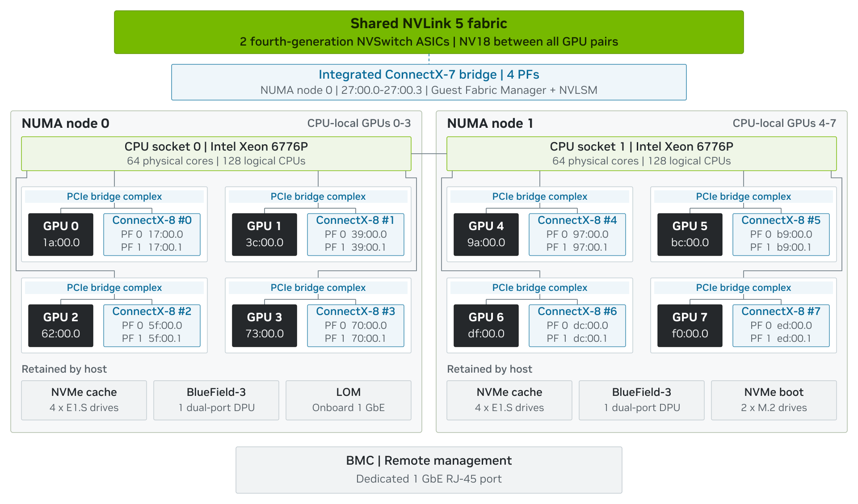
Task: Click the PF 0 5f:00.0 entry
Action: (152, 325)
